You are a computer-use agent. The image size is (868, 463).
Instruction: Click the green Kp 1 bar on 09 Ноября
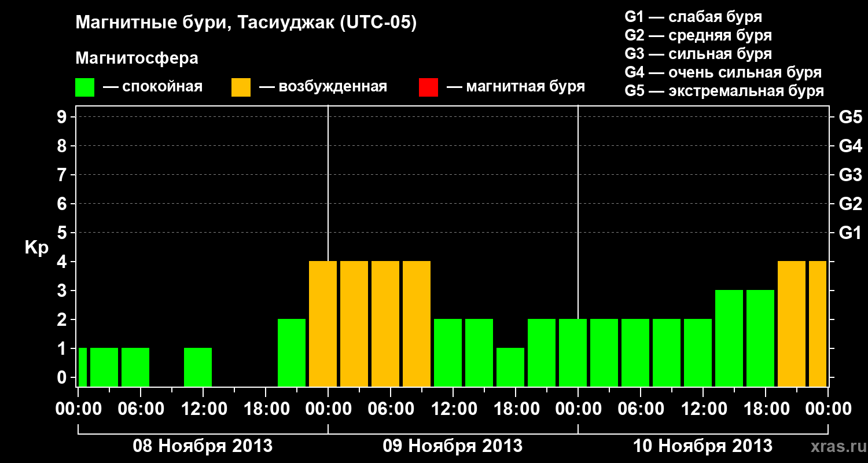[x=510, y=367]
